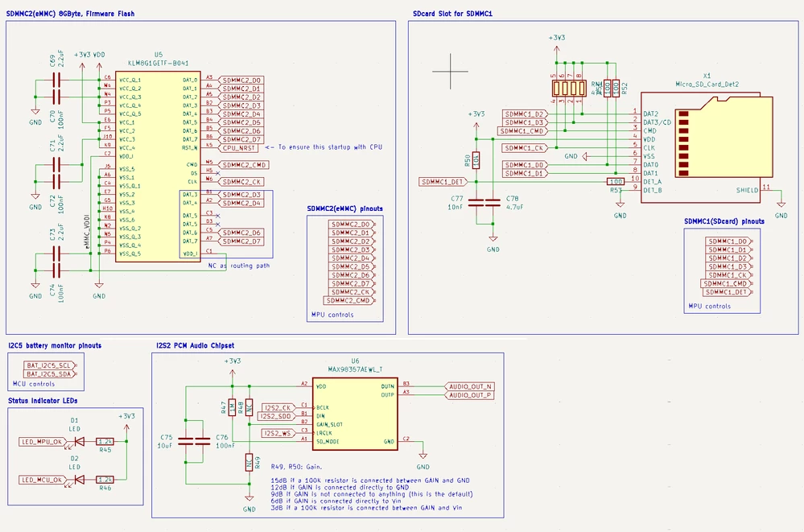Click the LED_MPU_OK net label

click(43, 441)
